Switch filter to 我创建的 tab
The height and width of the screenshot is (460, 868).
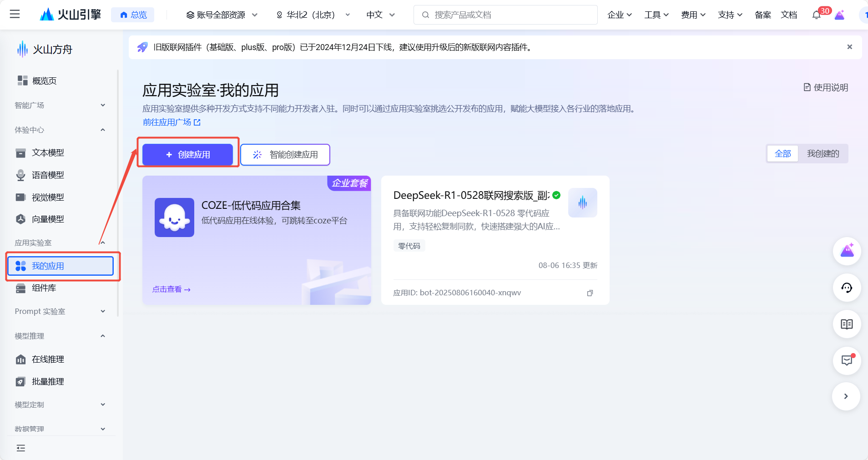click(x=823, y=154)
